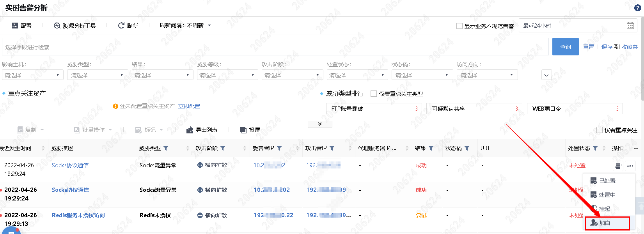Image resolution: width=644 pixels, height=234 pixels.
Task: Check the 仅看重点关注类型 box
Action: coord(374,94)
